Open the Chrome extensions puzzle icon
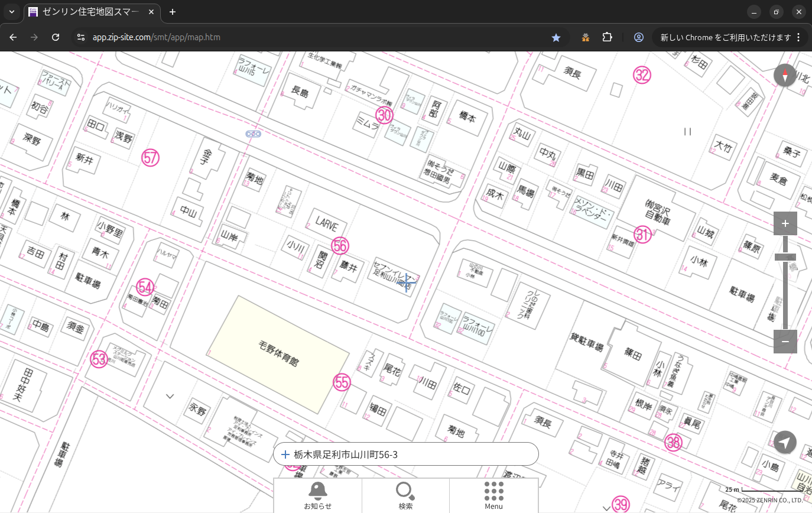 click(x=607, y=37)
